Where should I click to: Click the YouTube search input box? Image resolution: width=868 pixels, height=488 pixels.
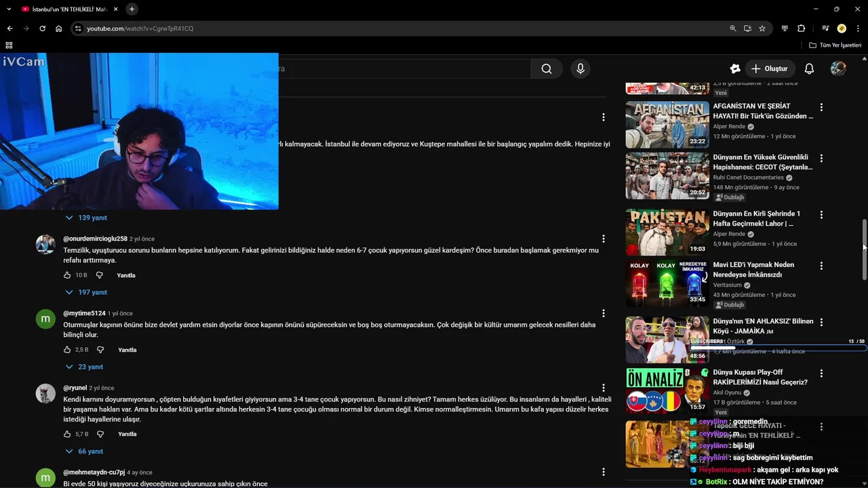pyautogui.click(x=404, y=68)
